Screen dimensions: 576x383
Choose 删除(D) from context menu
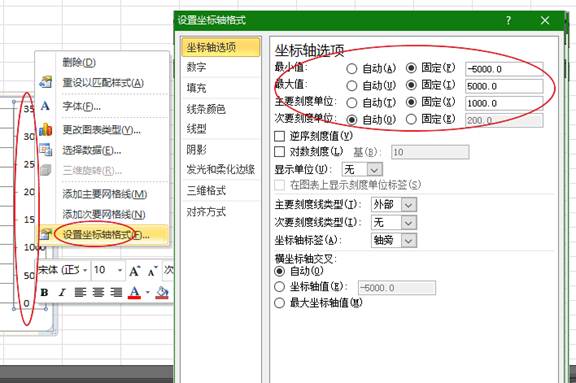pyautogui.click(x=103, y=62)
